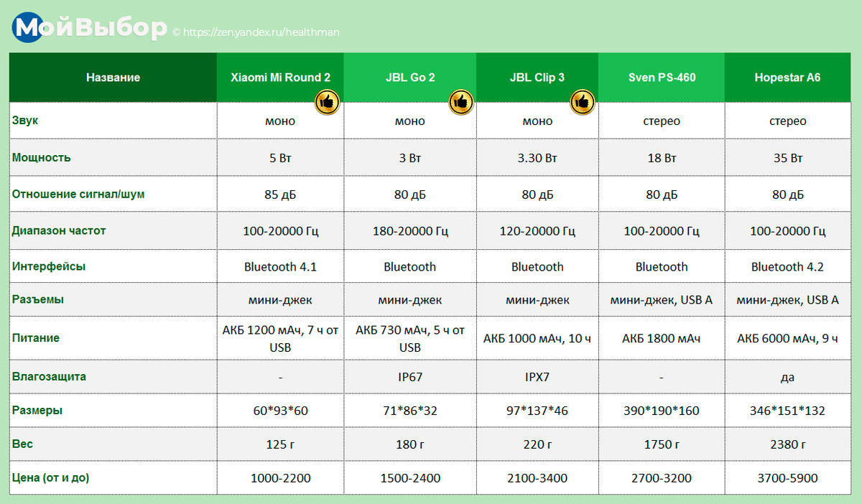The height and width of the screenshot is (504, 862).
Task: Click the 3700-5900 price cell
Action: coord(787,478)
